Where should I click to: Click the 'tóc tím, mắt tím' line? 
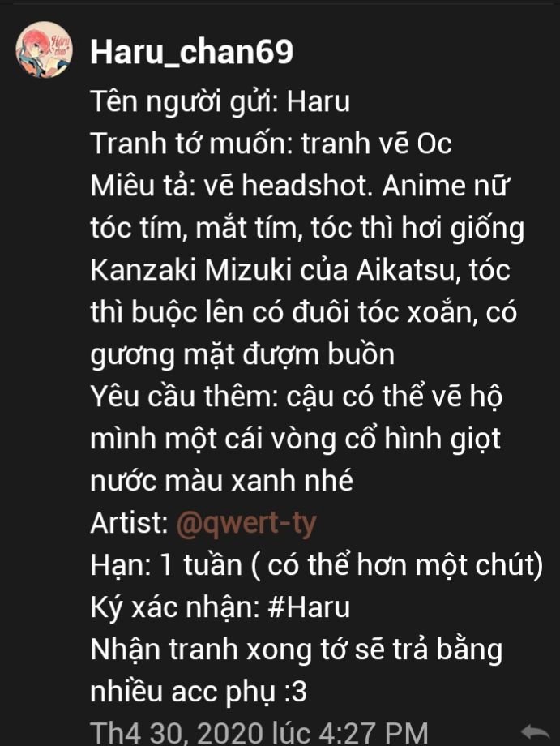click(307, 229)
